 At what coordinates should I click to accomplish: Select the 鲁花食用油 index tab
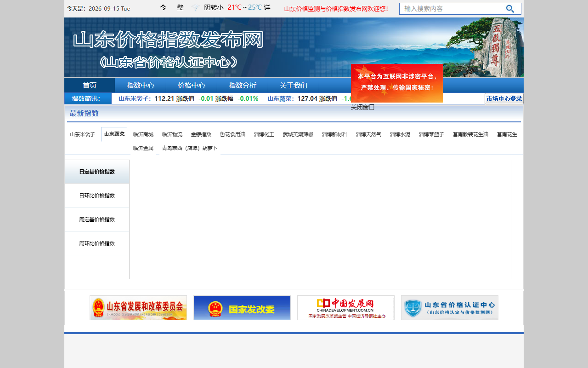(x=232, y=134)
